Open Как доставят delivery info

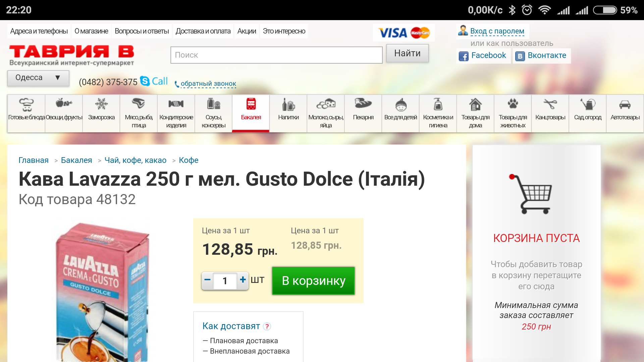tap(231, 326)
